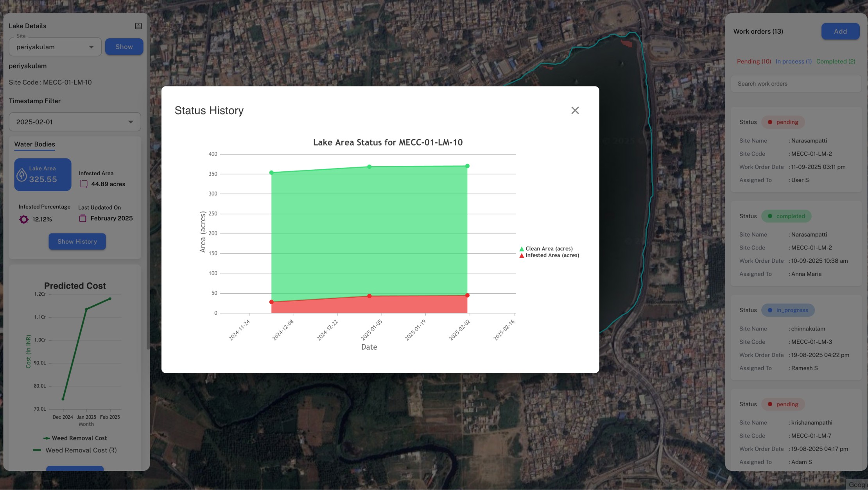Click the Infested Area square icon

pos(84,184)
